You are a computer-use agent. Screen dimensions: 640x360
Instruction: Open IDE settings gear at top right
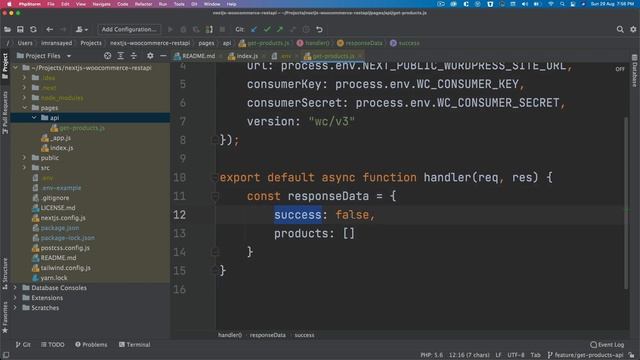coord(633,29)
